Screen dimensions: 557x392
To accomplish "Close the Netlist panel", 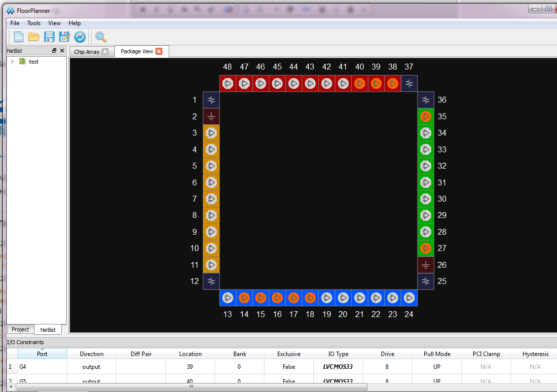I will [x=62, y=51].
